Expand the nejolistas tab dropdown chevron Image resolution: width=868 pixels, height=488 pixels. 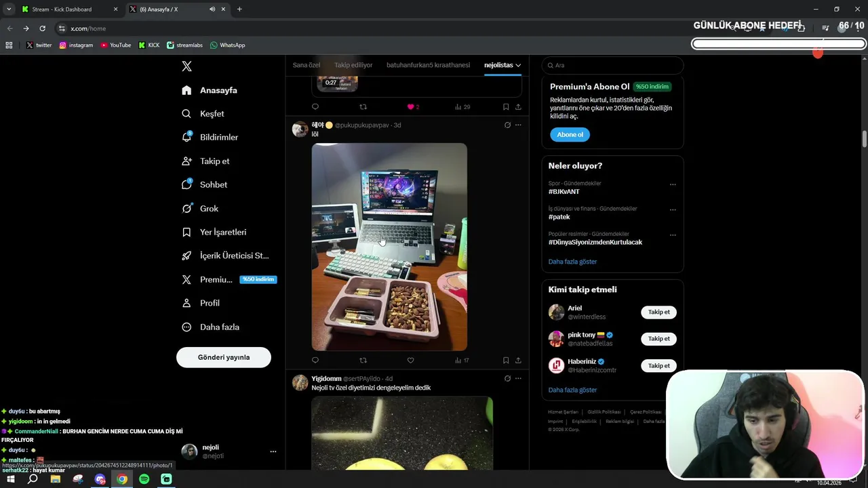coord(518,65)
